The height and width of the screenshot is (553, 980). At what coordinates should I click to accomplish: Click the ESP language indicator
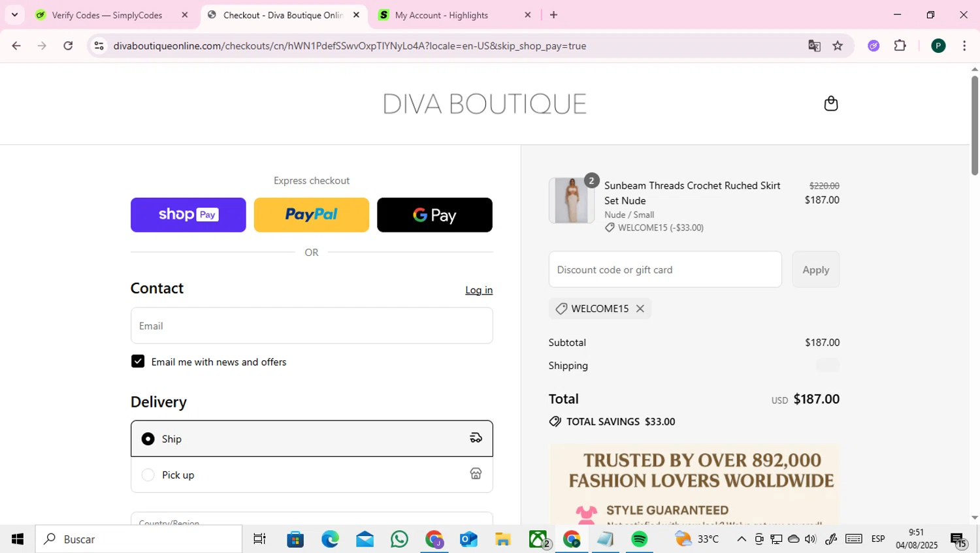point(878,539)
